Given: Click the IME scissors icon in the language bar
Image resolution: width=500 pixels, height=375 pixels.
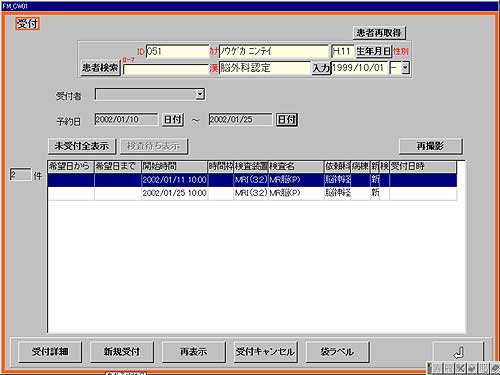Looking at the screenshot, I should click(461, 368).
